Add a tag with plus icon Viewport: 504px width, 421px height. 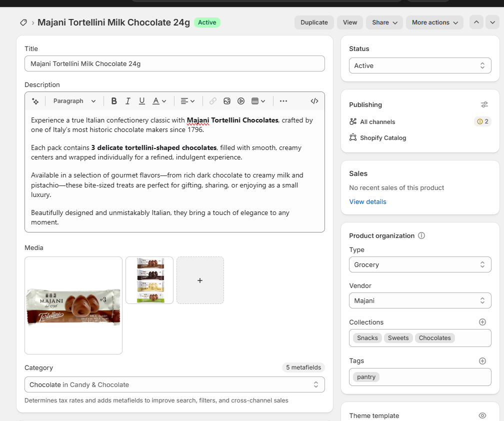point(482,361)
